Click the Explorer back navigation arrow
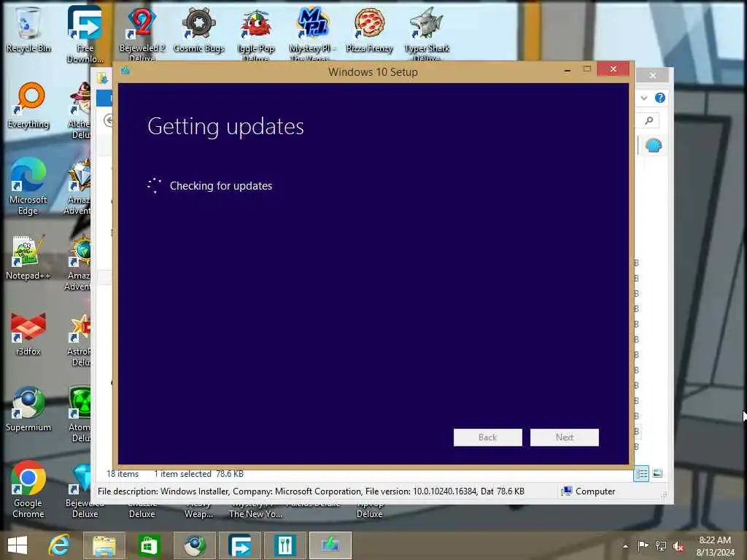This screenshot has width=747, height=560. [x=109, y=120]
